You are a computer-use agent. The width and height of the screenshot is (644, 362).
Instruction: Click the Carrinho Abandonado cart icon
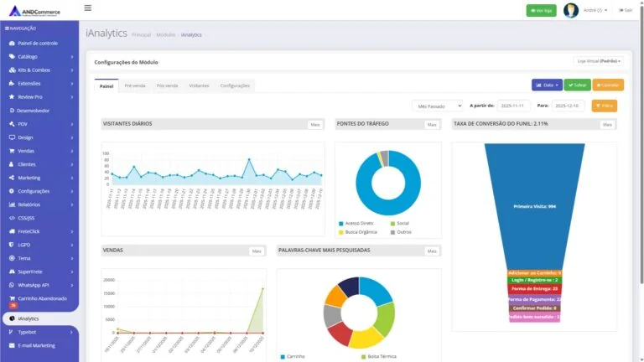click(12, 298)
